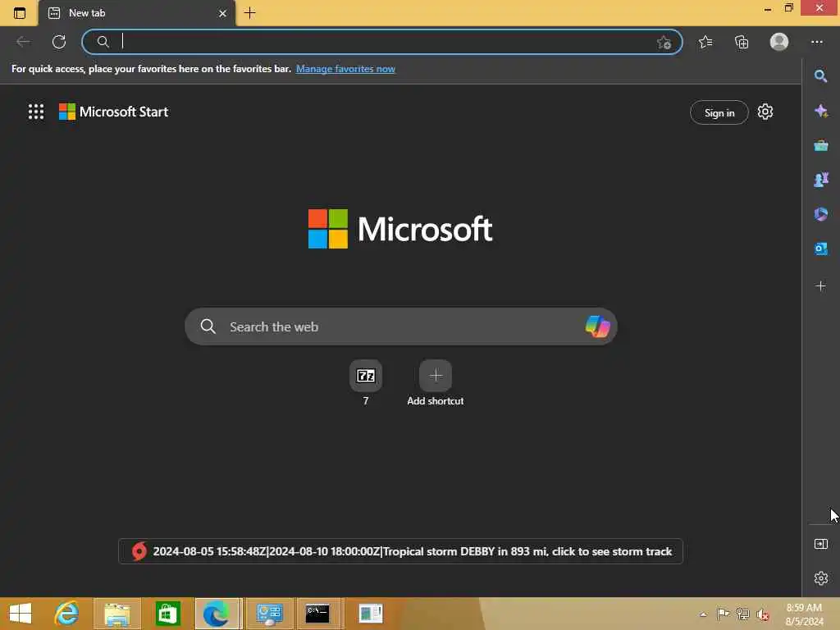Screen dimensions: 840x630
Task: Refresh the current page
Action: [59, 42]
